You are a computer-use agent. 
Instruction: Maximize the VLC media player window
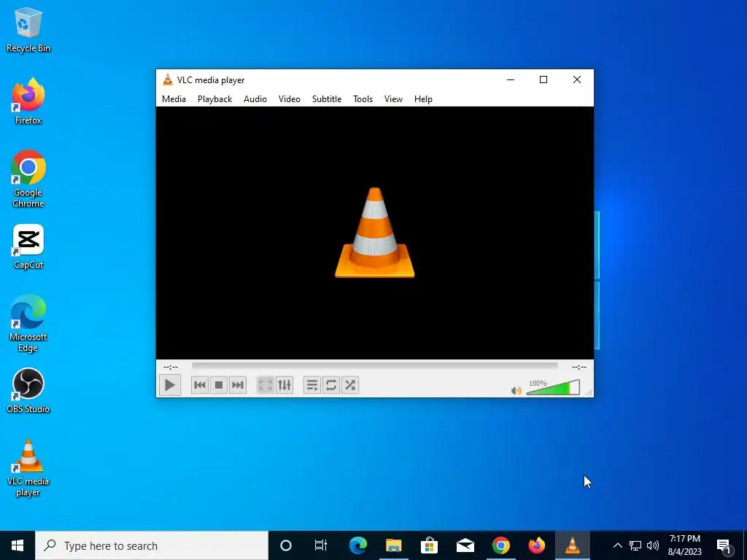[x=543, y=79]
